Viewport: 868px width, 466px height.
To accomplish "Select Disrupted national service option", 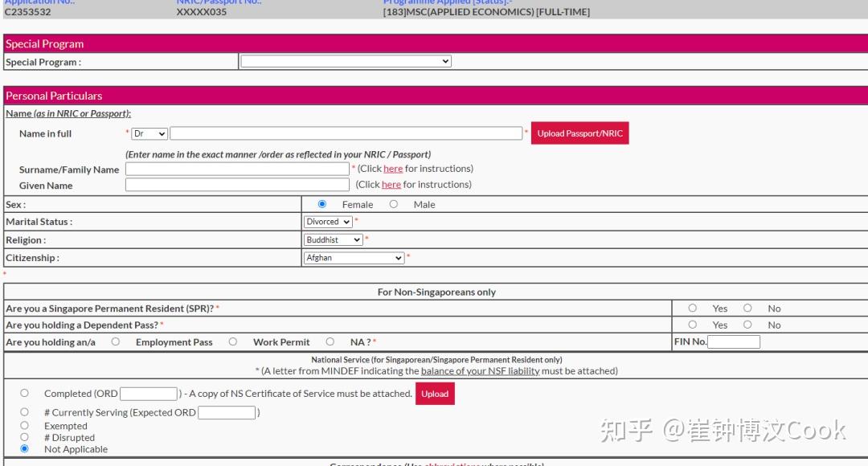I will click(24, 437).
